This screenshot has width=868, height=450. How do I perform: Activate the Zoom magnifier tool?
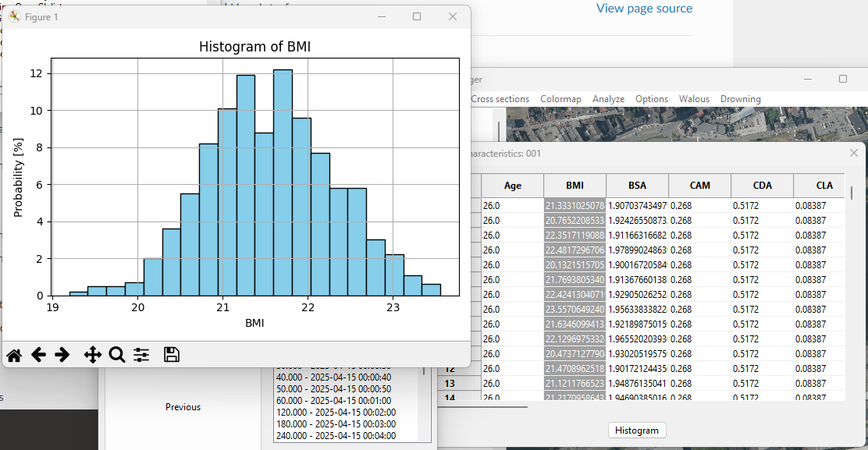[x=117, y=356]
